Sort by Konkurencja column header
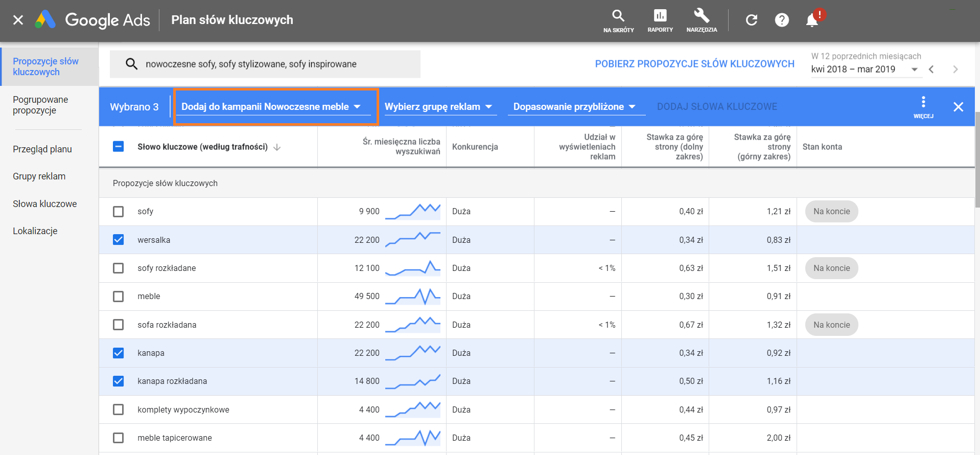 (475, 147)
